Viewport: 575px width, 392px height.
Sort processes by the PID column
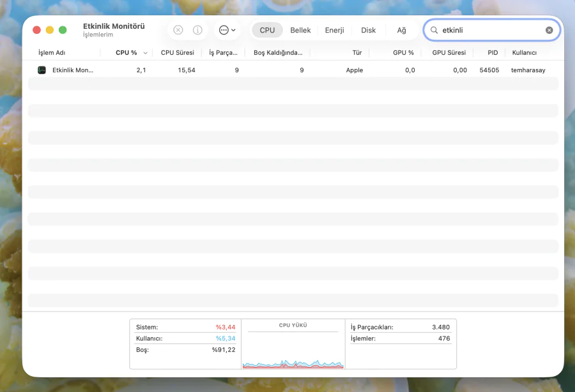pyautogui.click(x=491, y=52)
